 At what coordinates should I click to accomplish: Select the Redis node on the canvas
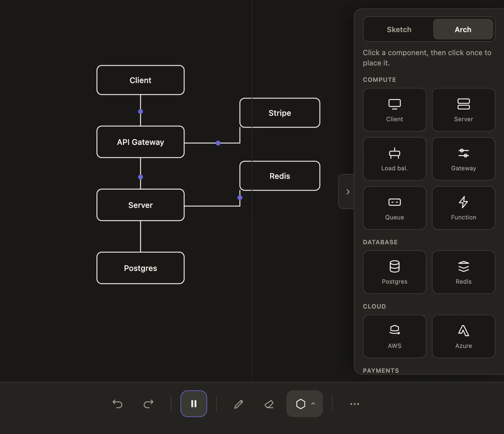point(280,176)
